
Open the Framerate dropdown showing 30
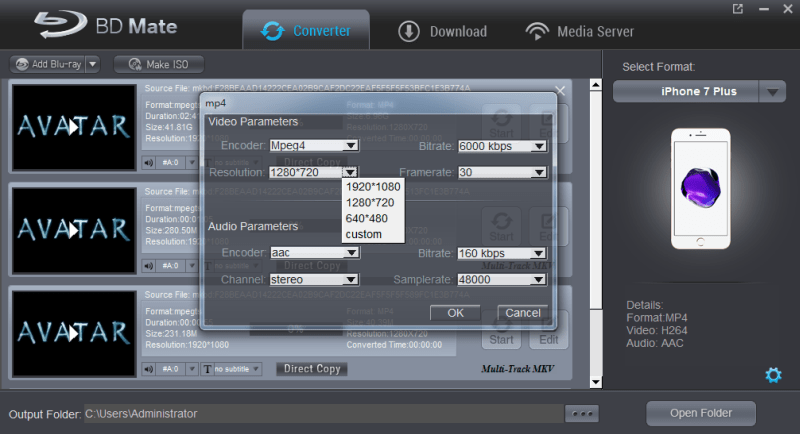[539, 172]
